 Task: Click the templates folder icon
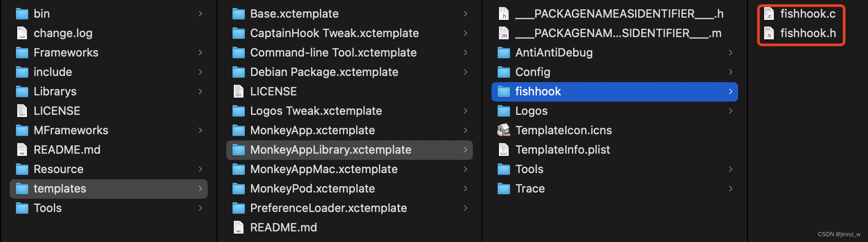22,189
